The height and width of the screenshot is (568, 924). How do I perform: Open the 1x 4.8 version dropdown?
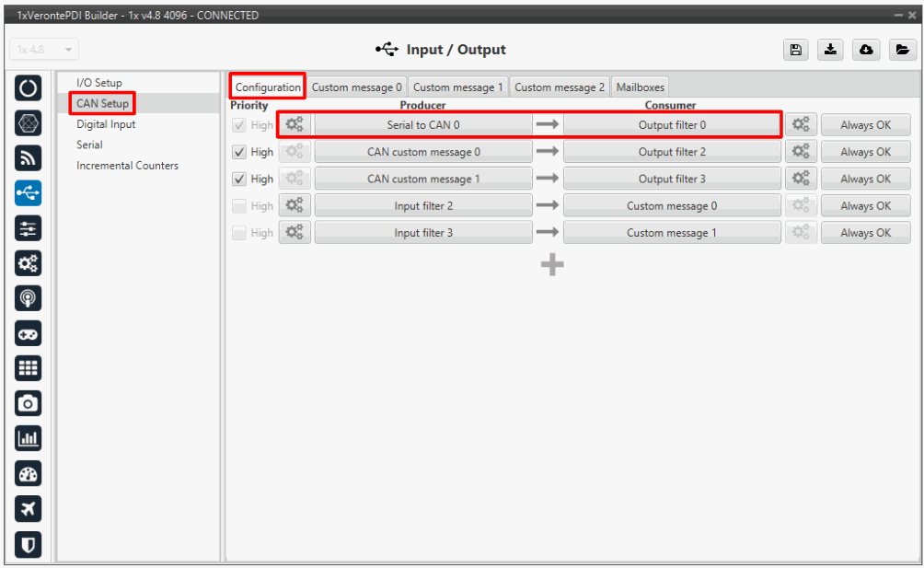point(44,50)
